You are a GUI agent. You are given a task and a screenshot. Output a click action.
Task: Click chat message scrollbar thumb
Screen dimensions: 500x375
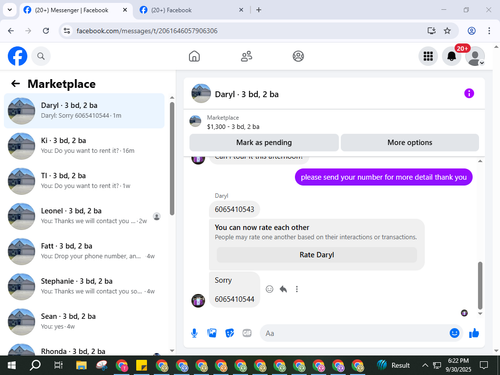(480, 285)
